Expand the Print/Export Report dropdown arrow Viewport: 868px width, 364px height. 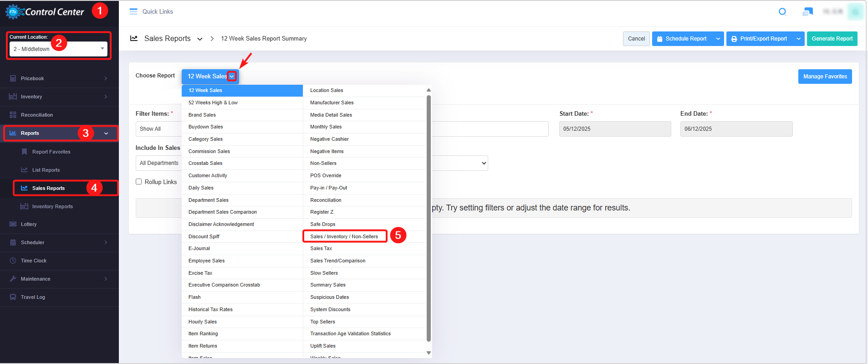point(798,39)
